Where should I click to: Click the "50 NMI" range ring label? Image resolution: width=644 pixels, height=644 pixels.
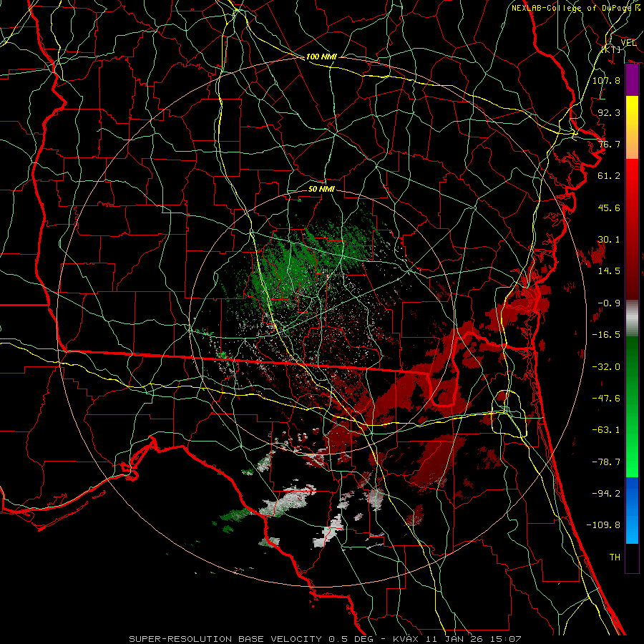pos(321,189)
